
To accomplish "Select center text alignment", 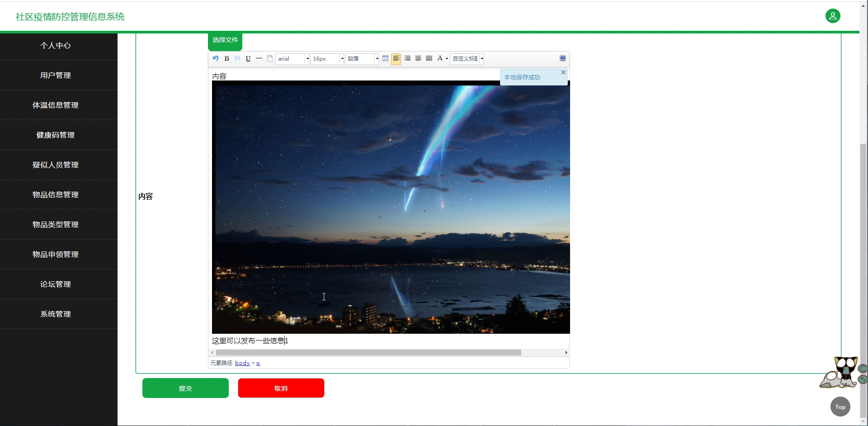I will click(418, 58).
